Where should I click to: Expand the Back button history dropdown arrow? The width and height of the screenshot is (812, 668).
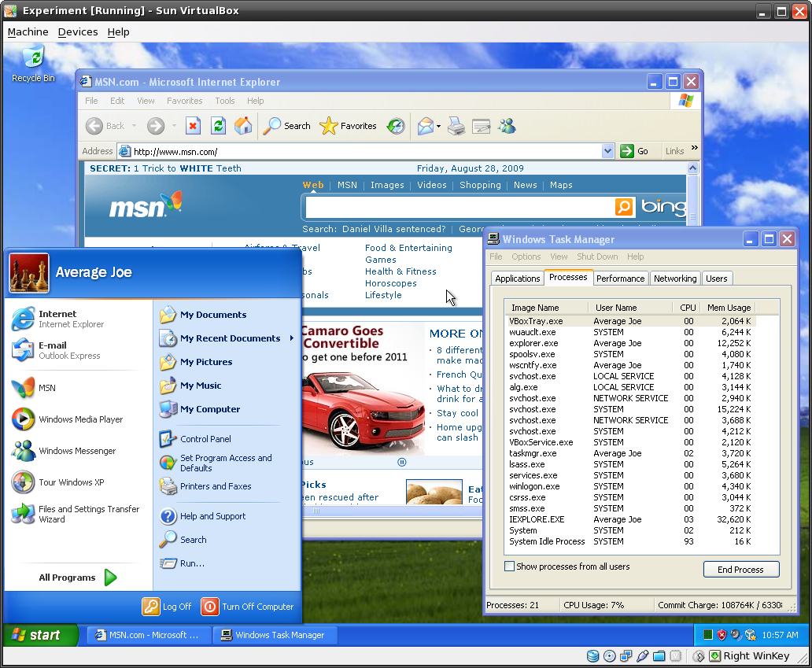point(134,126)
